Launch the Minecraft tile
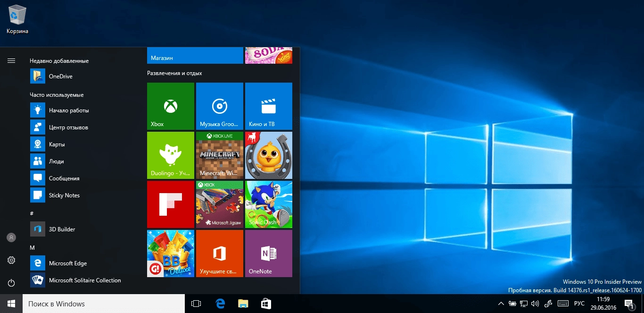This screenshot has width=644, height=313. click(220, 155)
